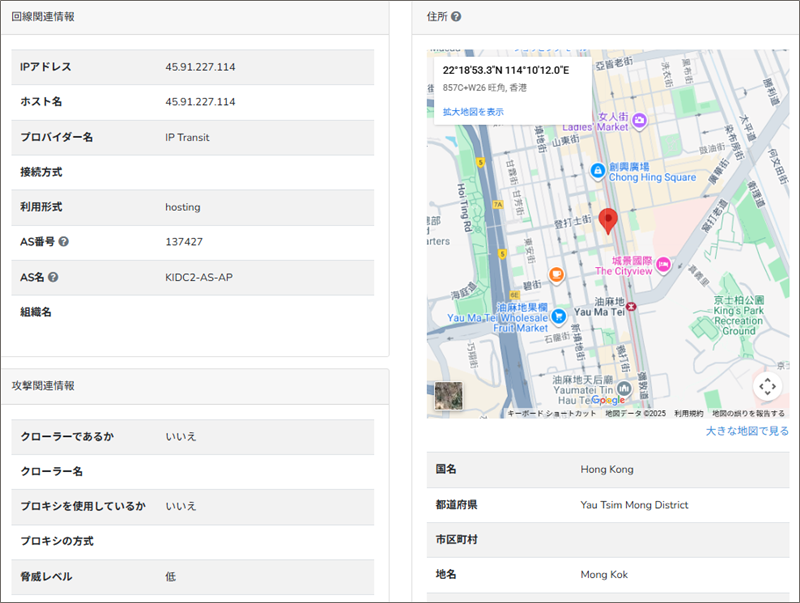Click the IP address value 45.91.227.114
Image resolution: width=800 pixels, height=603 pixels.
click(200, 67)
